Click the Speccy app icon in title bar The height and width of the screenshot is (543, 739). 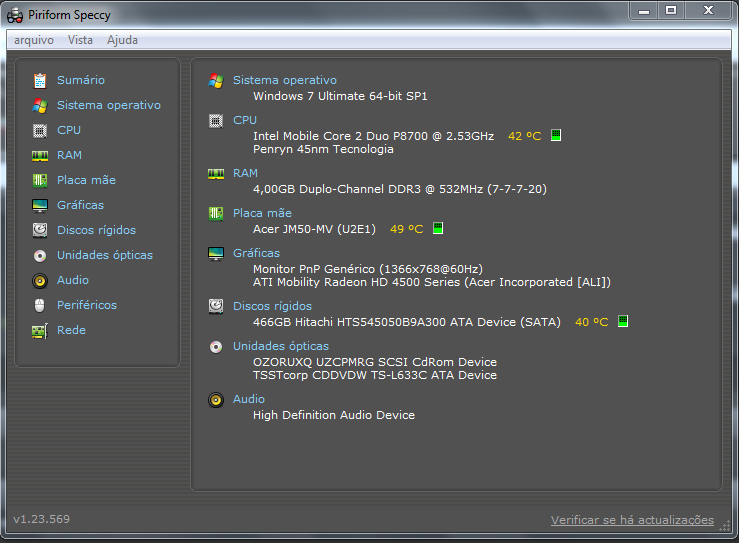click(15, 16)
